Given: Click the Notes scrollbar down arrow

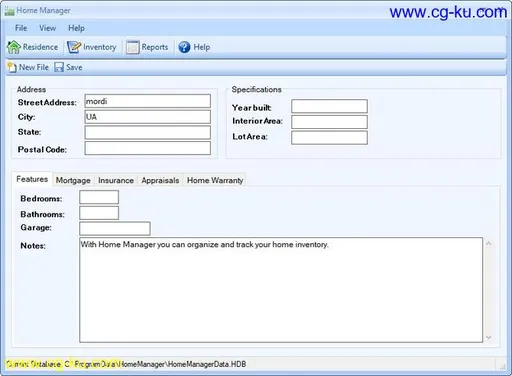Looking at the screenshot, I should pos(489,338).
